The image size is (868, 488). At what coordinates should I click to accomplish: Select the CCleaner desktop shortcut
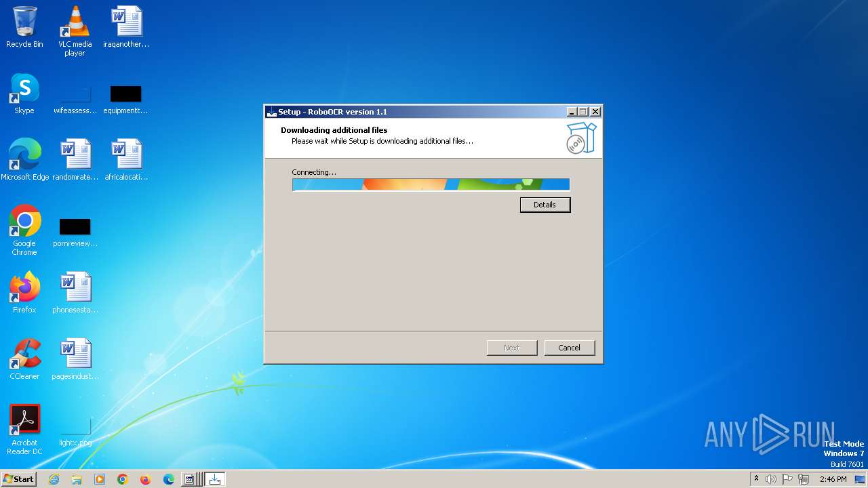point(24,359)
